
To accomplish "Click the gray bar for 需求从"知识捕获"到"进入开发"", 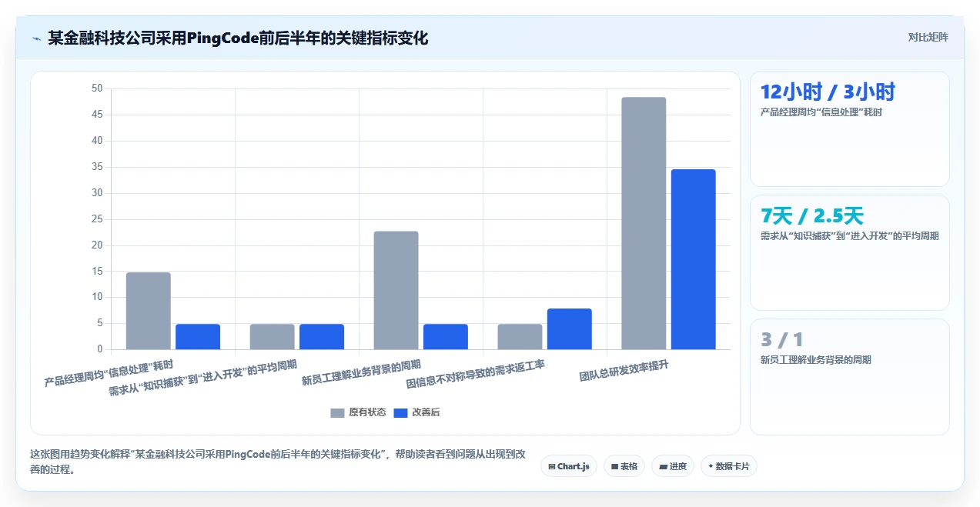I will coord(273,337).
